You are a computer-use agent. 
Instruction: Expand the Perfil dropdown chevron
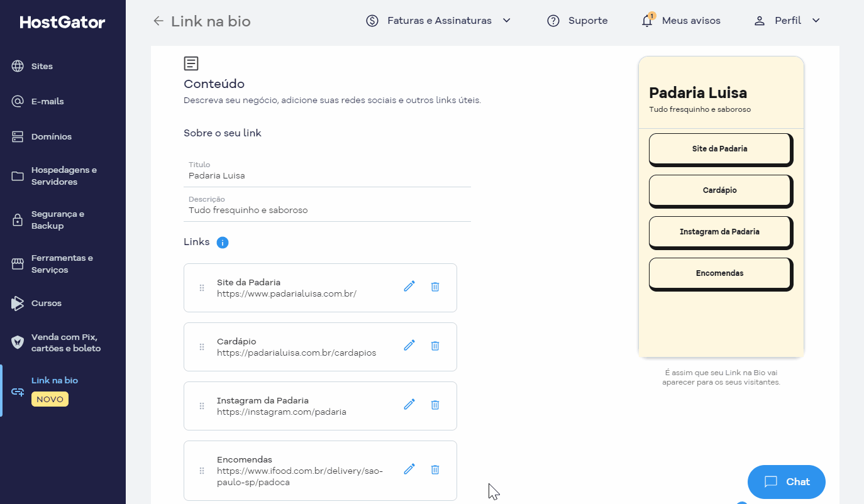[x=816, y=21]
